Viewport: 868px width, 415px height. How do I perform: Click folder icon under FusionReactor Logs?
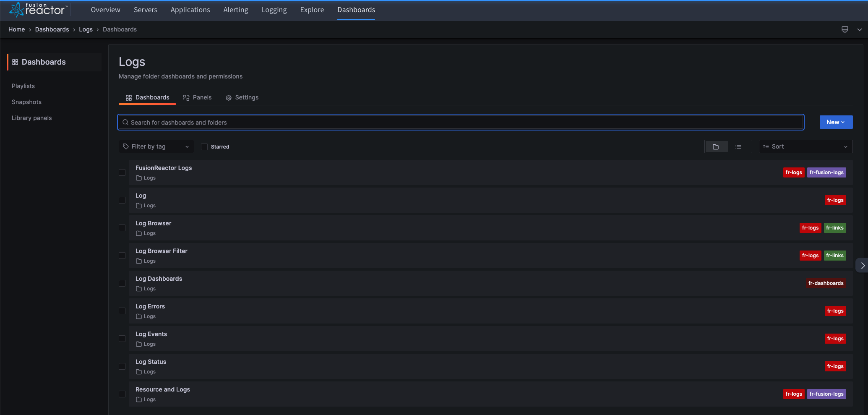(x=139, y=178)
